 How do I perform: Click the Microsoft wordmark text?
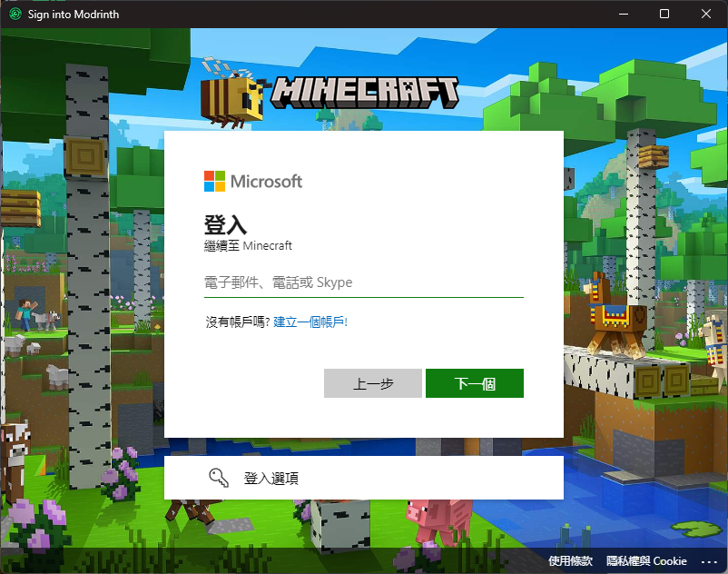[266, 181]
